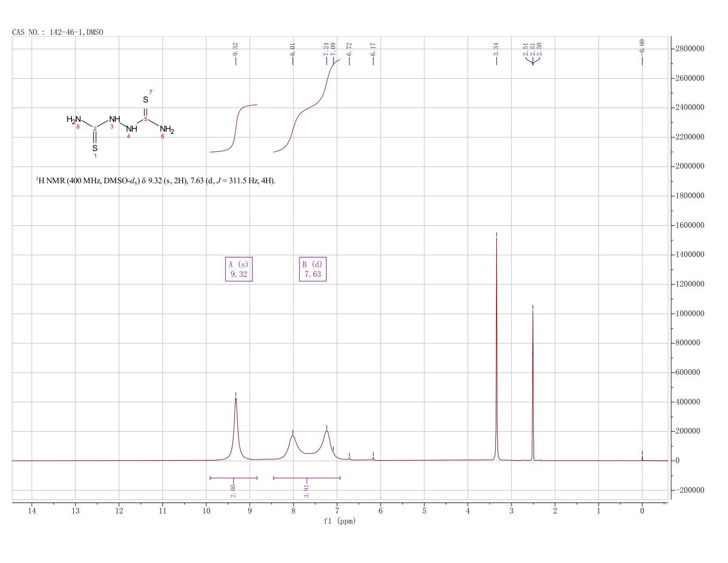Click the 2800000 intensity axis tick
Screen dimensions: 728x563
[x=689, y=49]
